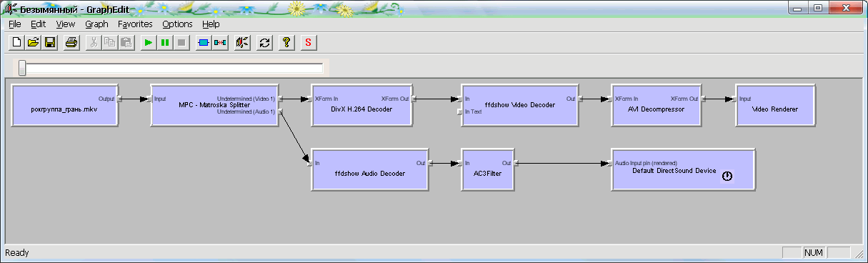Click Out pin of ffdshow Video Decoder
Screen dimensions: 868x263
point(580,99)
